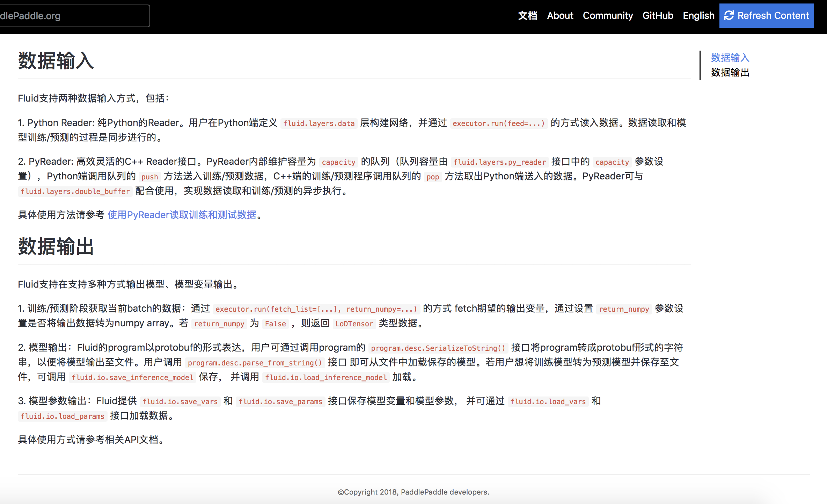Click the refresh arrows icon in Refresh Content

pyautogui.click(x=729, y=16)
